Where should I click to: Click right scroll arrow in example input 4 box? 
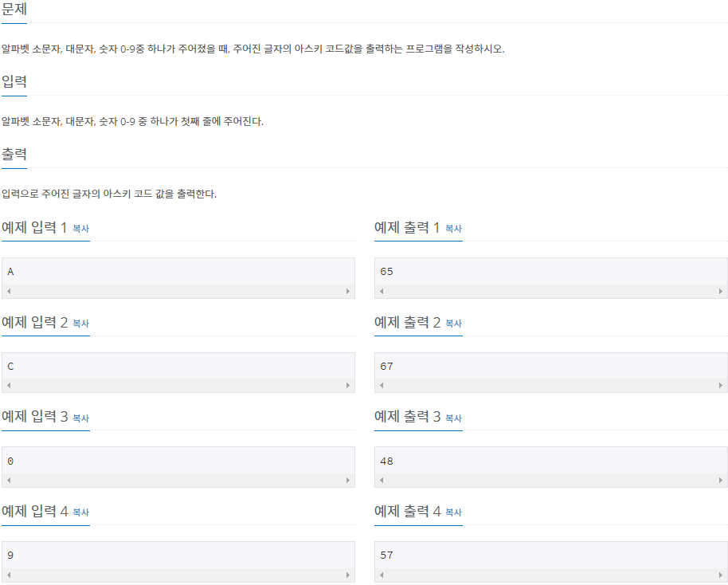point(348,575)
